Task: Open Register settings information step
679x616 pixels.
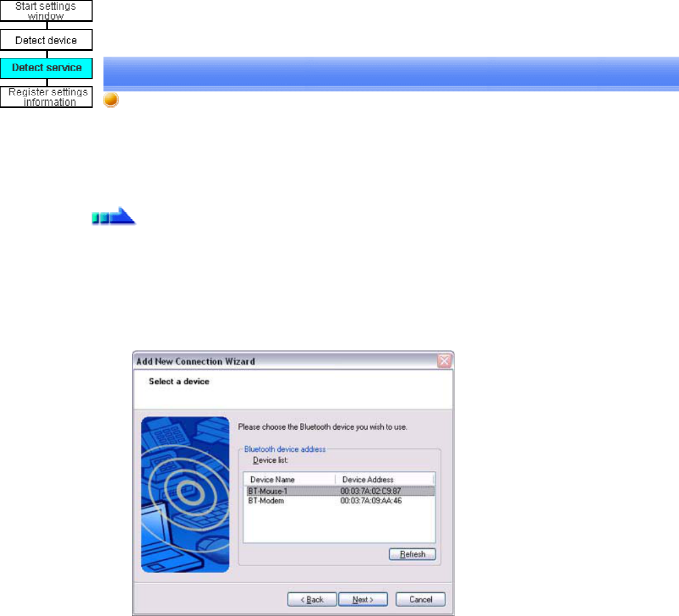Action: 46,97
